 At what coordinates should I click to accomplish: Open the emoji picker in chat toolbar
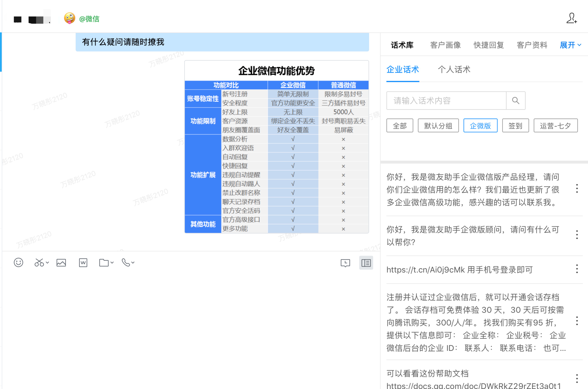tap(18, 262)
